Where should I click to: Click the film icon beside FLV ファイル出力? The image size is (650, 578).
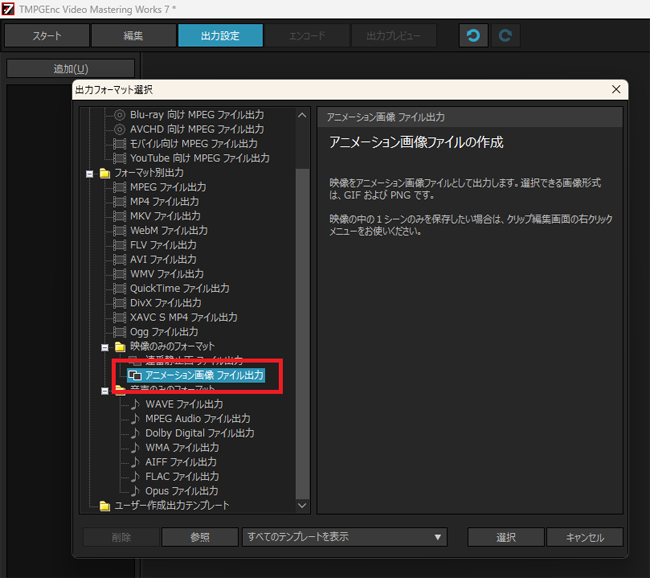pyautogui.click(x=119, y=245)
